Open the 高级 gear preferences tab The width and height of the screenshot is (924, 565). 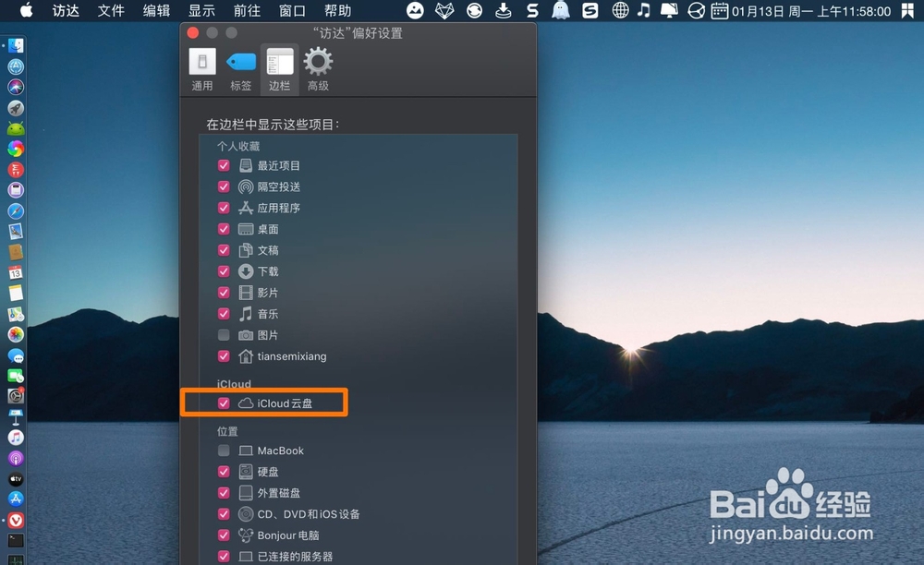coord(318,69)
